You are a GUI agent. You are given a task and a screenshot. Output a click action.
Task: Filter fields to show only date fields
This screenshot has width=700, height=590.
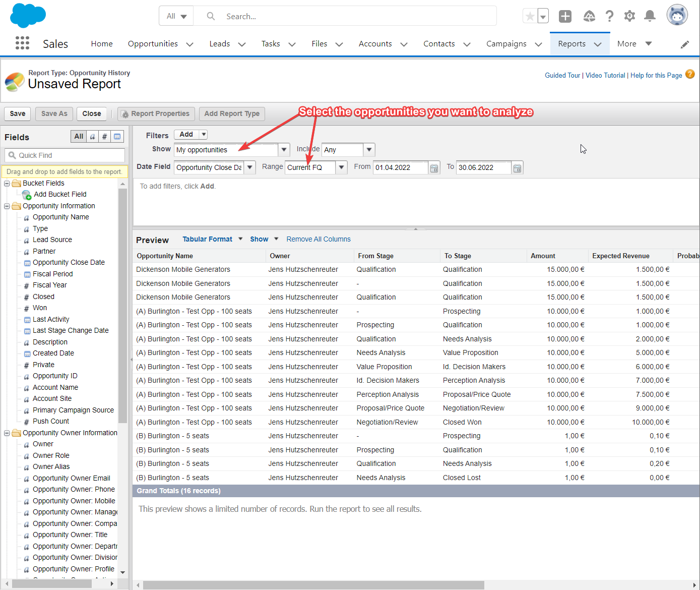click(116, 136)
